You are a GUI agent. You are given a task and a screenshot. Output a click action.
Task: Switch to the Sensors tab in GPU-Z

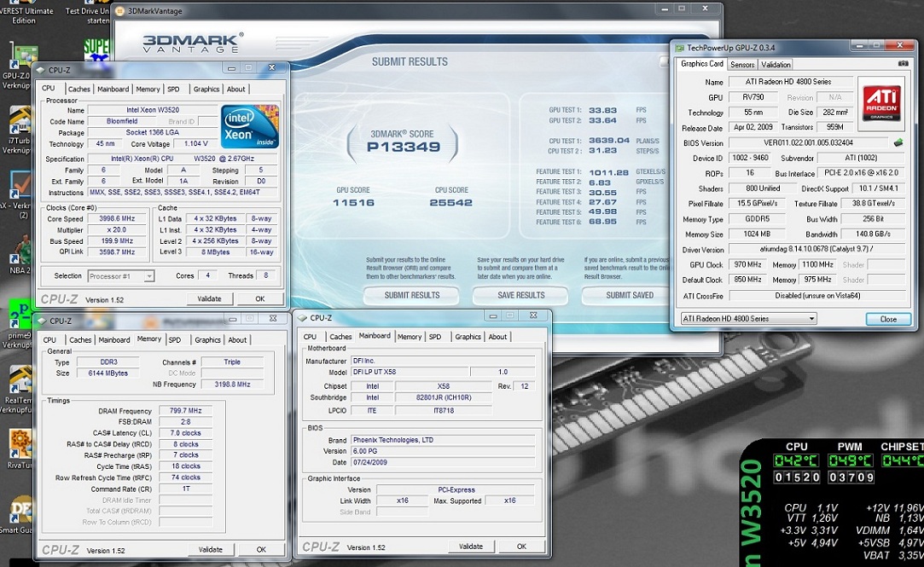coord(742,65)
